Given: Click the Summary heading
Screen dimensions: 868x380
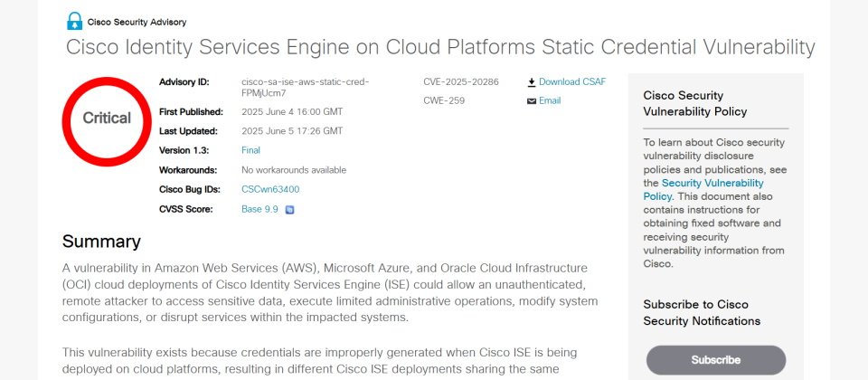Looking at the screenshot, I should tap(101, 242).
